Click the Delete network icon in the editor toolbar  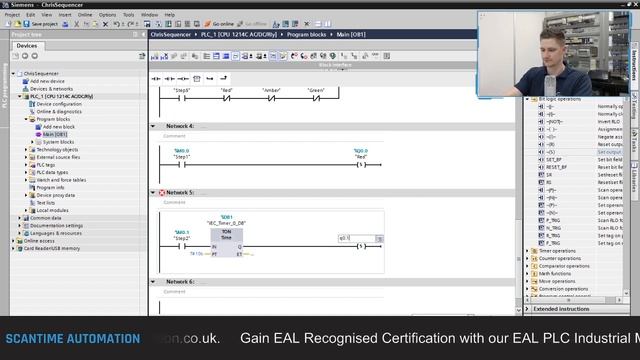click(x=164, y=56)
